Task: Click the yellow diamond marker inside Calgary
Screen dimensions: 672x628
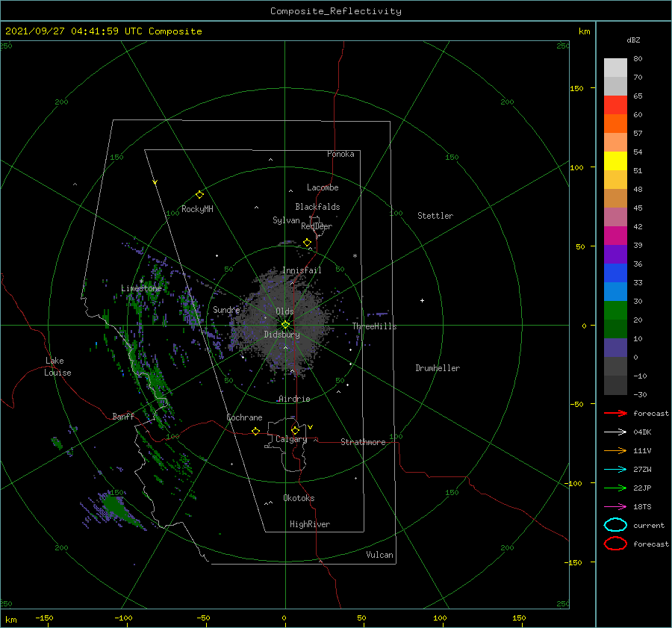Action: coord(295,430)
